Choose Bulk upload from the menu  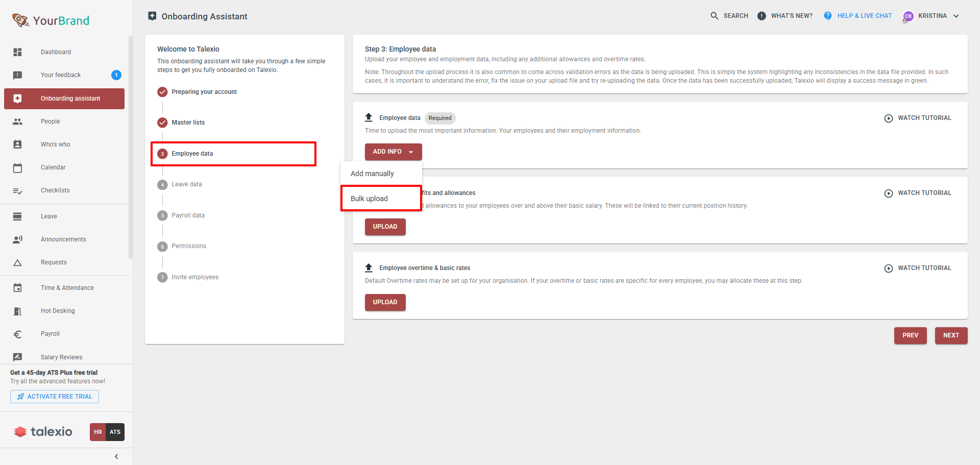click(381, 198)
